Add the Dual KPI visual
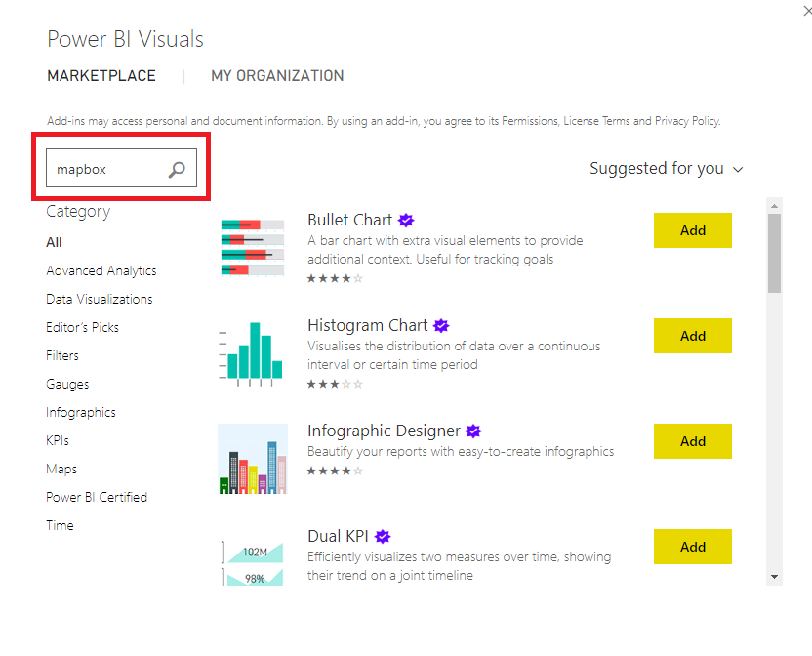The width and height of the screenshot is (812, 656). coord(692,547)
